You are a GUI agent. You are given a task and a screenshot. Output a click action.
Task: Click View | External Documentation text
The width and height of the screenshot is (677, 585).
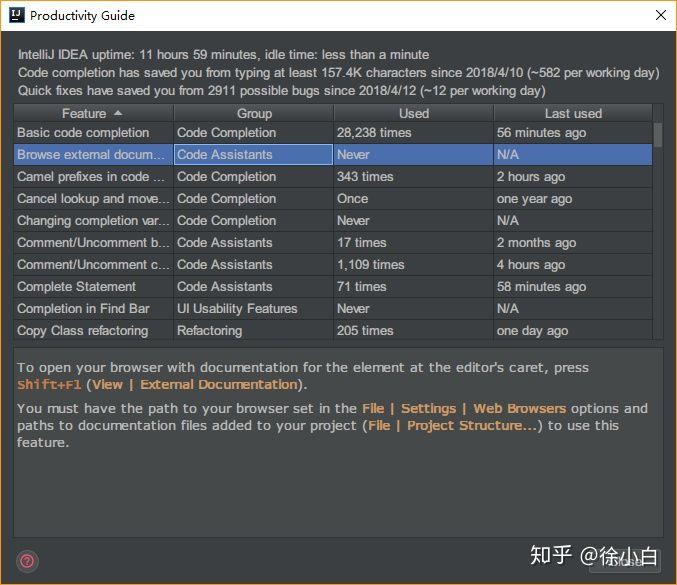pos(195,385)
